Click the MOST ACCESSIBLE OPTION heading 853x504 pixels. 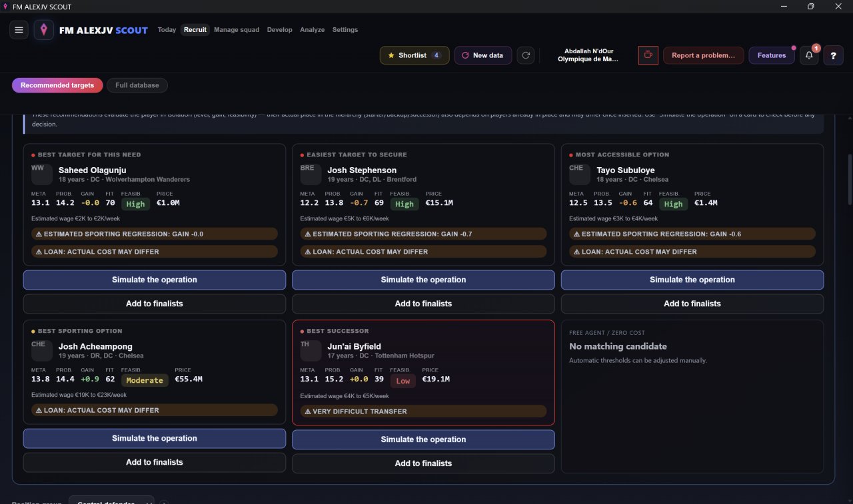(x=622, y=154)
